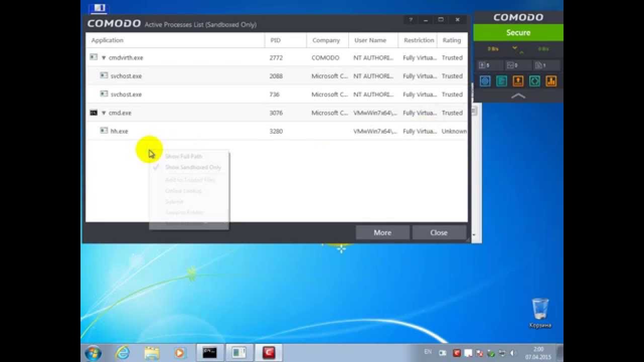Viewport: 644px width, 362px height.
Task: Choose Show Full Path in context menu
Action: coord(189,156)
